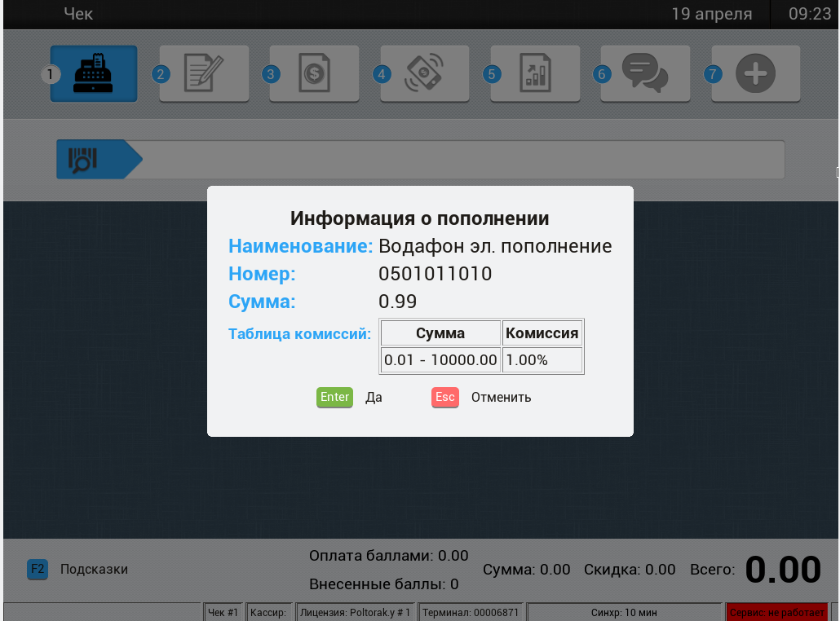Click the 'Терминал: 00006871' status entry

tap(471, 612)
